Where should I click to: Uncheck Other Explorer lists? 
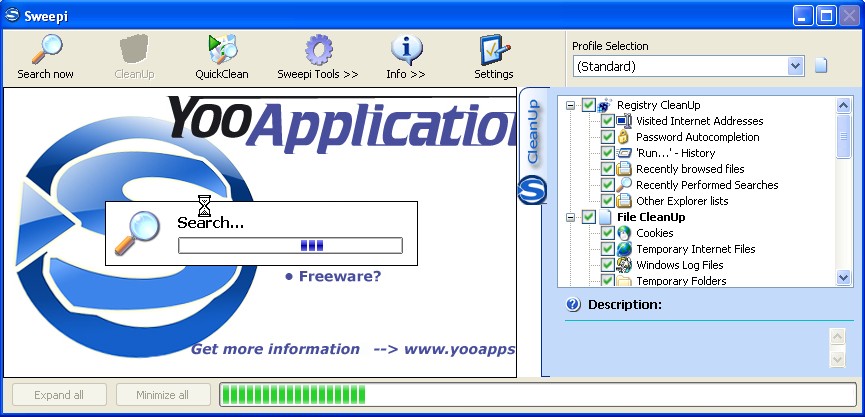tap(607, 201)
